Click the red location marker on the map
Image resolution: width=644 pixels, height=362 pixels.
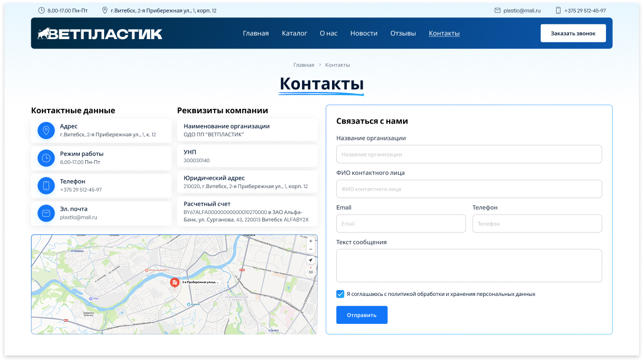pyautogui.click(x=174, y=283)
